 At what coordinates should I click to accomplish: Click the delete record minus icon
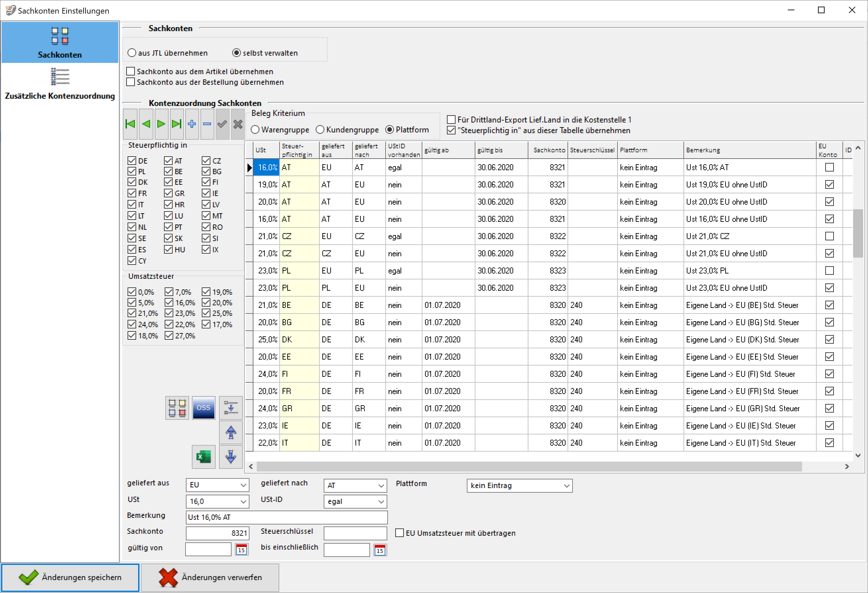[x=207, y=124]
